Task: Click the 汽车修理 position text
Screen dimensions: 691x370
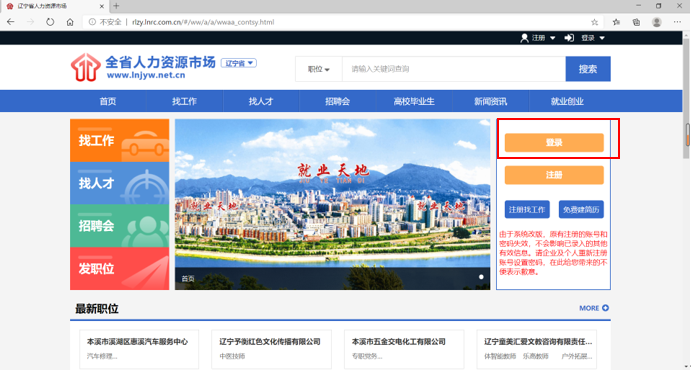Action: (x=102, y=356)
